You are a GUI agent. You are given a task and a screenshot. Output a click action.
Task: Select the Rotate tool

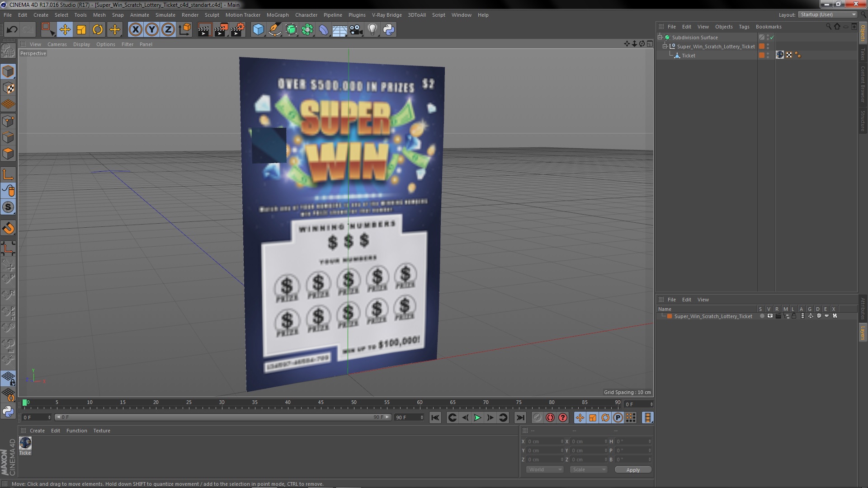98,30
